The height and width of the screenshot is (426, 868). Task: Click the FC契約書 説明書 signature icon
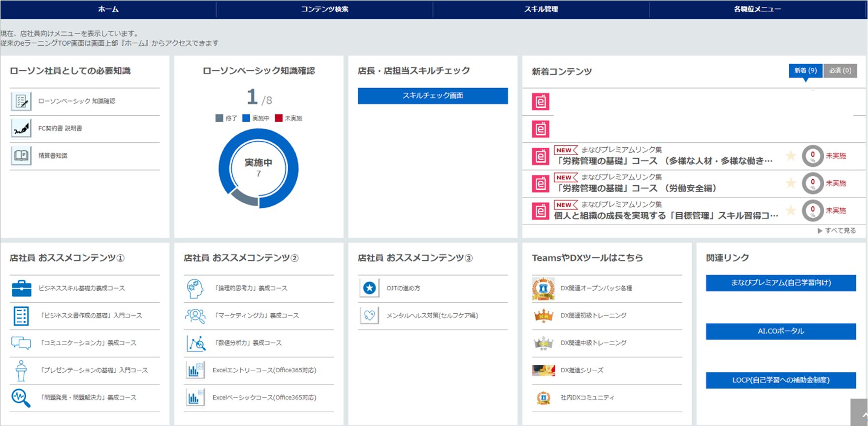21,129
